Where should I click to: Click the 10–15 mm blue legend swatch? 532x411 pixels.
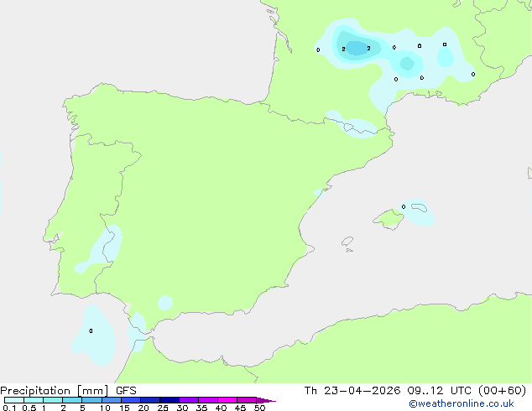[112, 400]
